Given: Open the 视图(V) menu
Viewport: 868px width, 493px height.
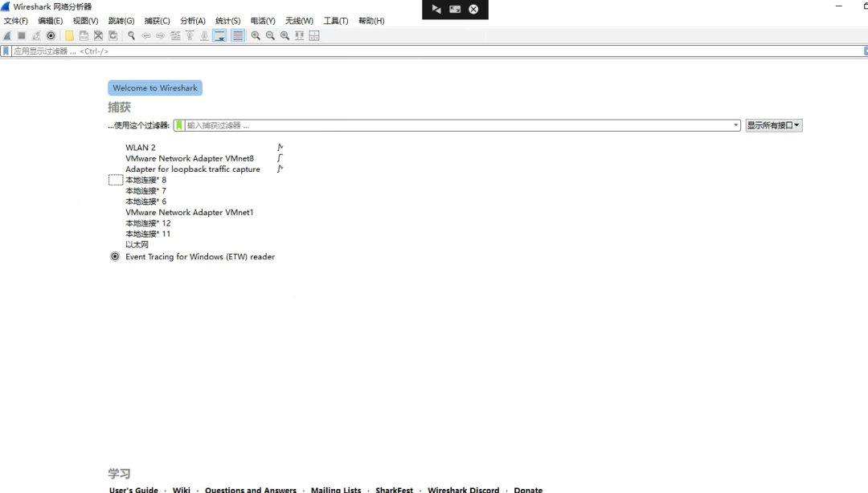Looking at the screenshot, I should 85,20.
